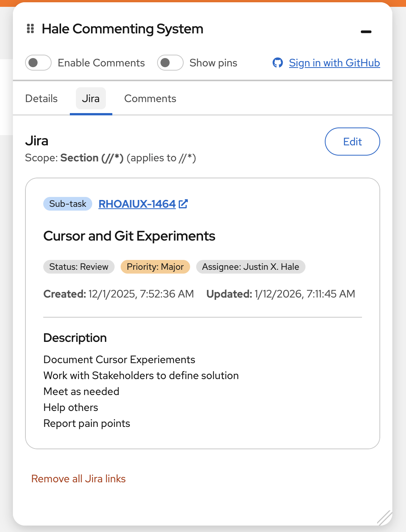Grab the panel drag handle icon
Image resolution: width=406 pixels, height=532 pixels.
[x=30, y=28]
